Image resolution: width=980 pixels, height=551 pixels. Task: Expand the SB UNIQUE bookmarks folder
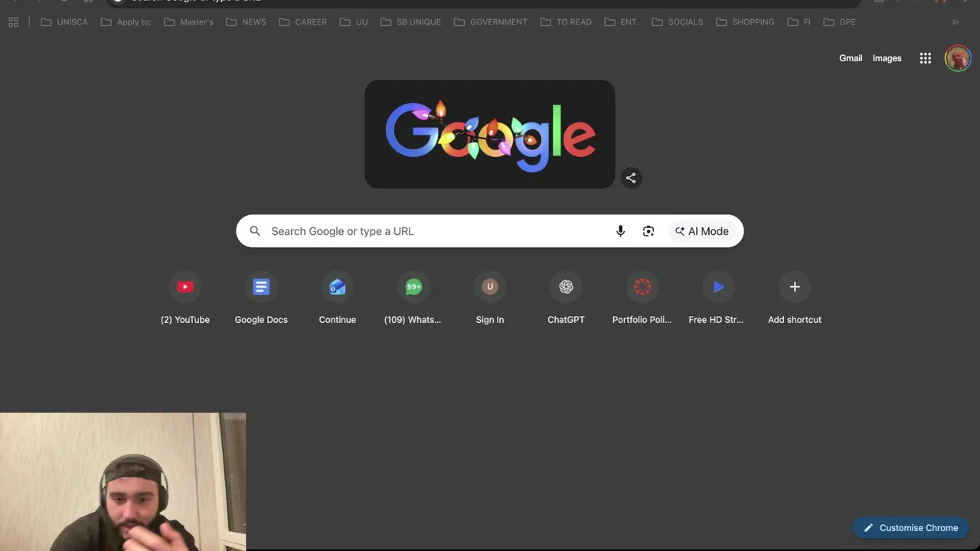411,22
